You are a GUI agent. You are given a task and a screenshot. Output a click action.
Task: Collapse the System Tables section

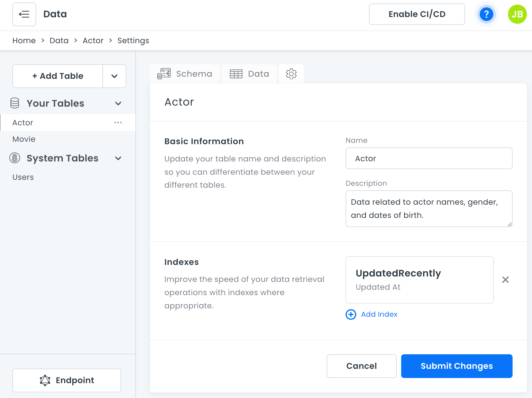tap(118, 158)
